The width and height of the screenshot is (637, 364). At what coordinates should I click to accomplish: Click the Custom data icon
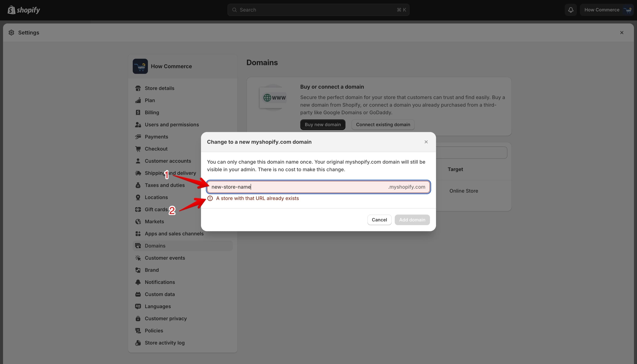pos(138,294)
